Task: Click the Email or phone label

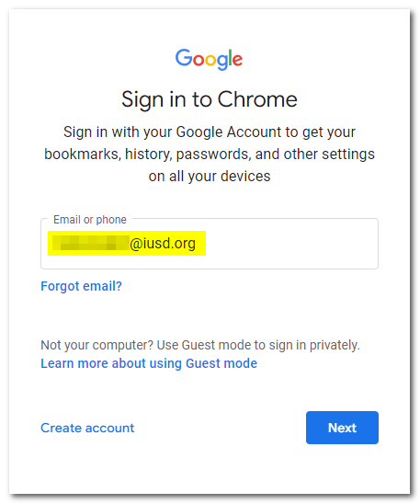Action: tap(90, 220)
